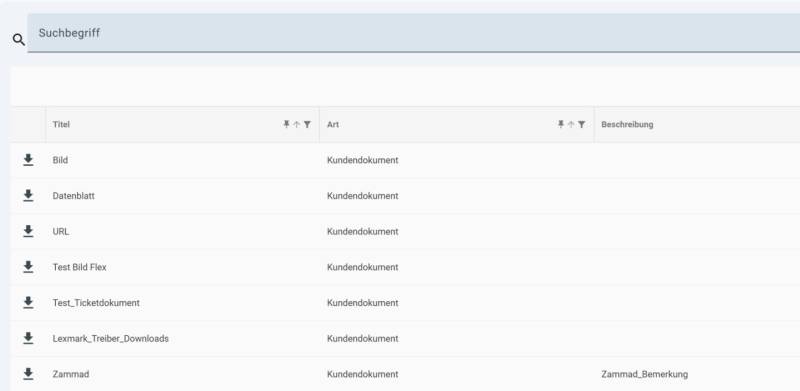Download the Zammad document
The height and width of the screenshot is (391, 800).
coord(28,374)
